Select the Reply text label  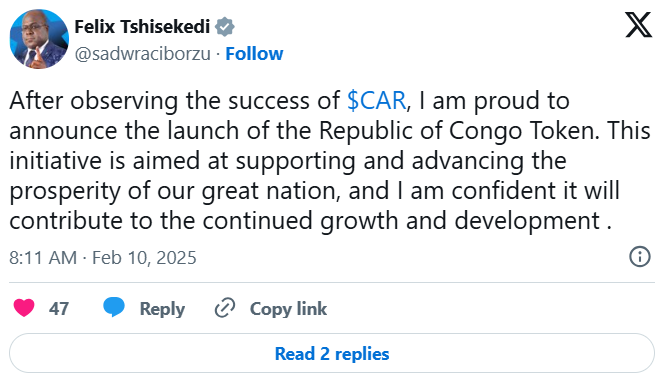pyautogui.click(x=162, y=309)
